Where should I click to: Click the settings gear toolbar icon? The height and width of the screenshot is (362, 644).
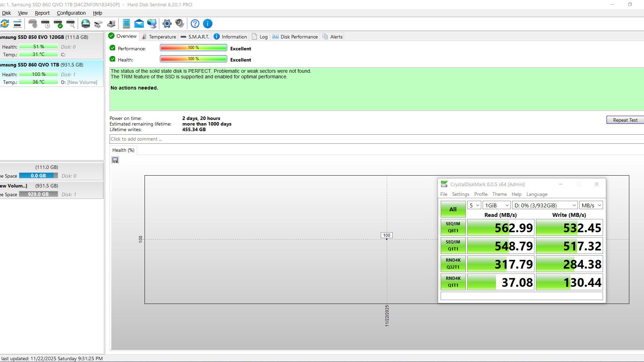(x=167, y=24)
